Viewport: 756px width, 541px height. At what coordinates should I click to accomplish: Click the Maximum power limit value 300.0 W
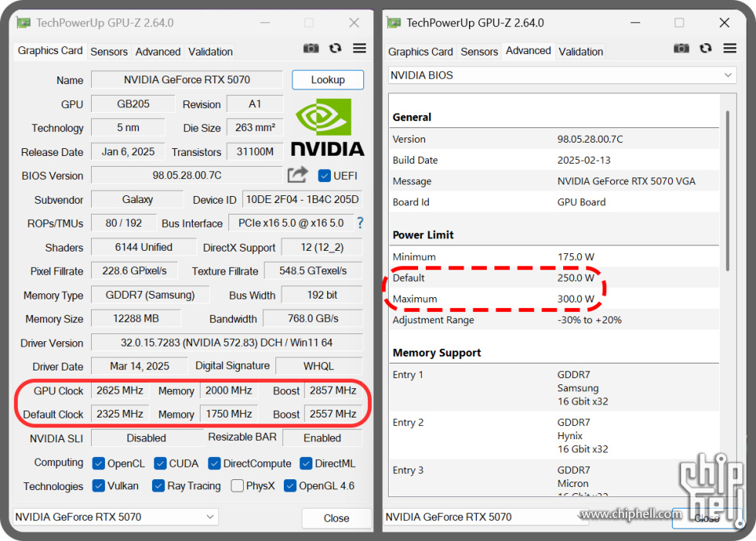(x=575, y=299)
